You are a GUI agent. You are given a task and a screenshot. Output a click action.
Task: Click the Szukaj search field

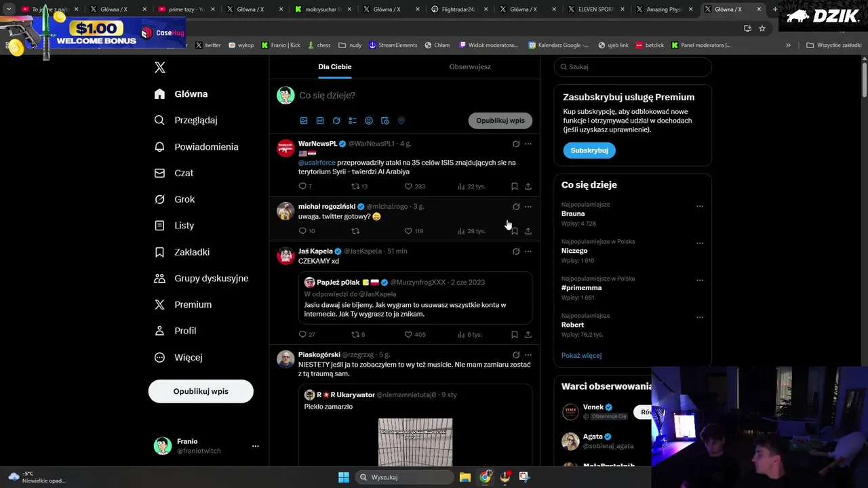(x=633, y=66)
